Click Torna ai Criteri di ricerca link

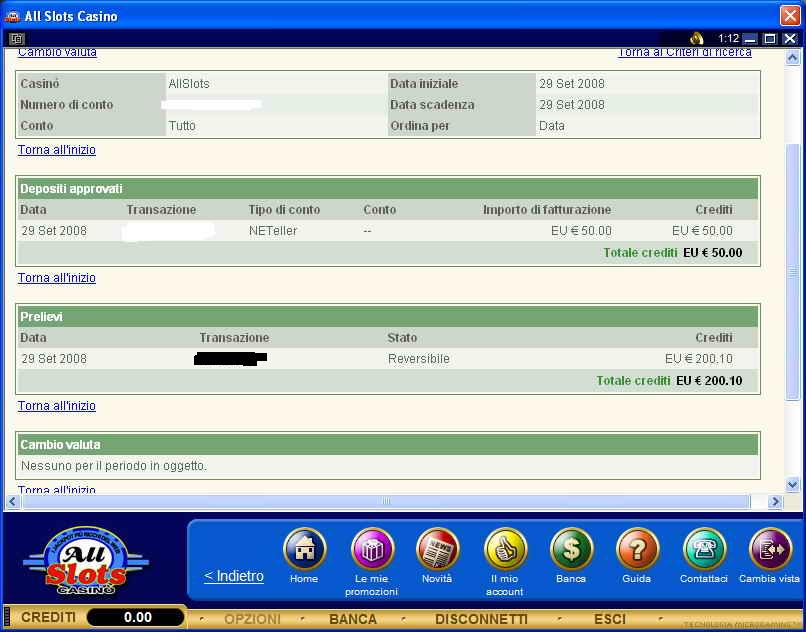pos(684,53)
